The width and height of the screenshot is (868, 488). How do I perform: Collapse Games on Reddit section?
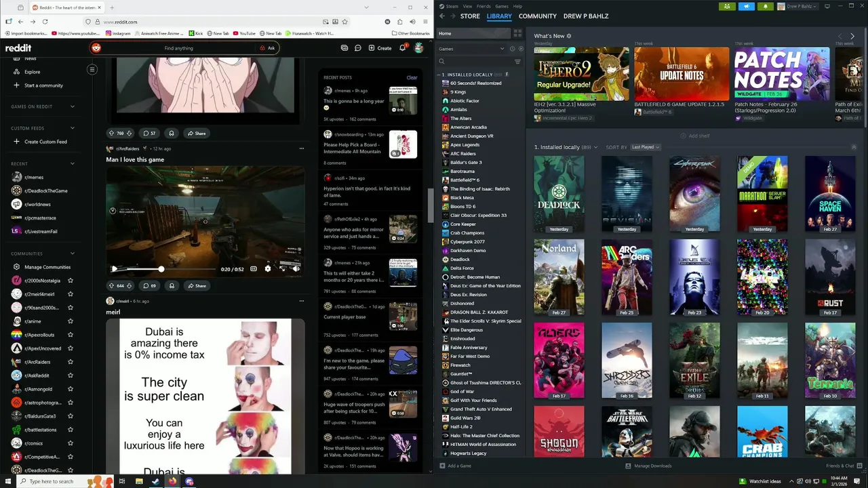point(73,106)
